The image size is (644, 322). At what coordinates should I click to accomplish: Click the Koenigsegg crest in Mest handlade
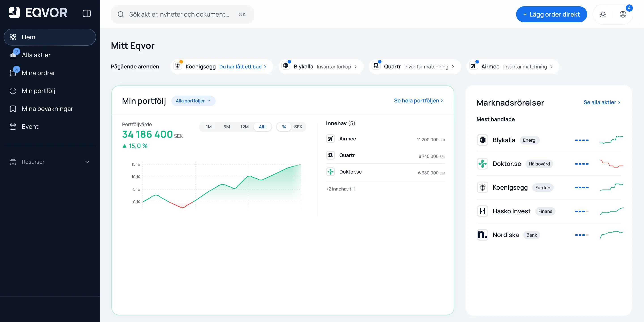pyautogui.click(x=483, y=188)
